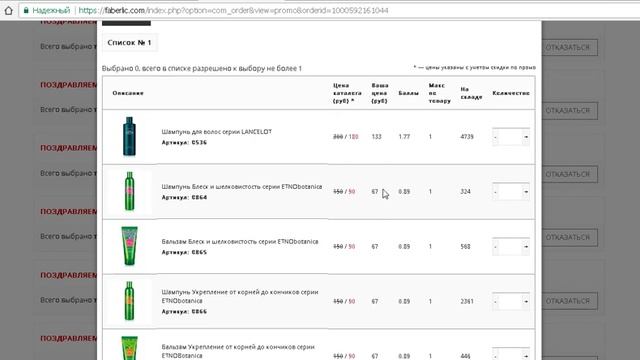
Task: Open the Список № 1 tab
Action: (x=129, y=42)
